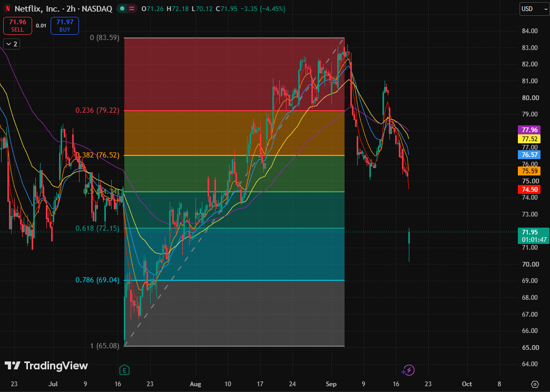Click the BUY 71.97 button
550x392 pixels.
[x=65, y=26]
